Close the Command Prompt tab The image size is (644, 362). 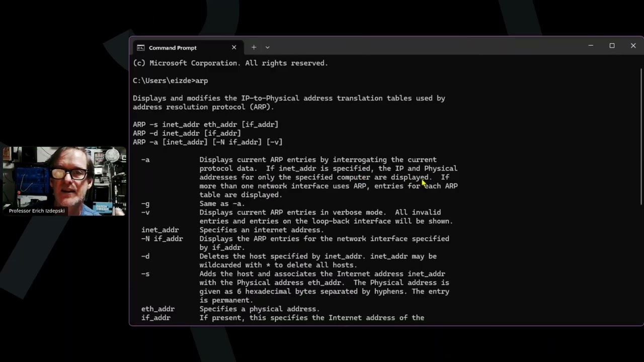[x=234, y=47]
